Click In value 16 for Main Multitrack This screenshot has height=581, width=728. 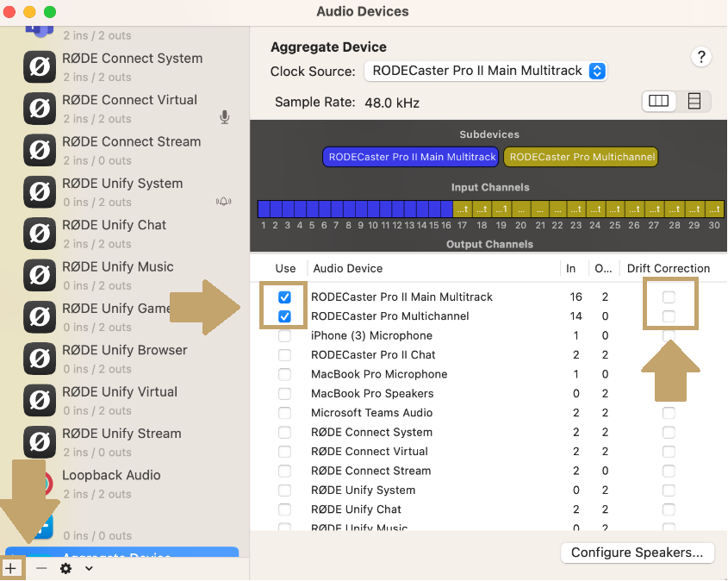[576, 297]
